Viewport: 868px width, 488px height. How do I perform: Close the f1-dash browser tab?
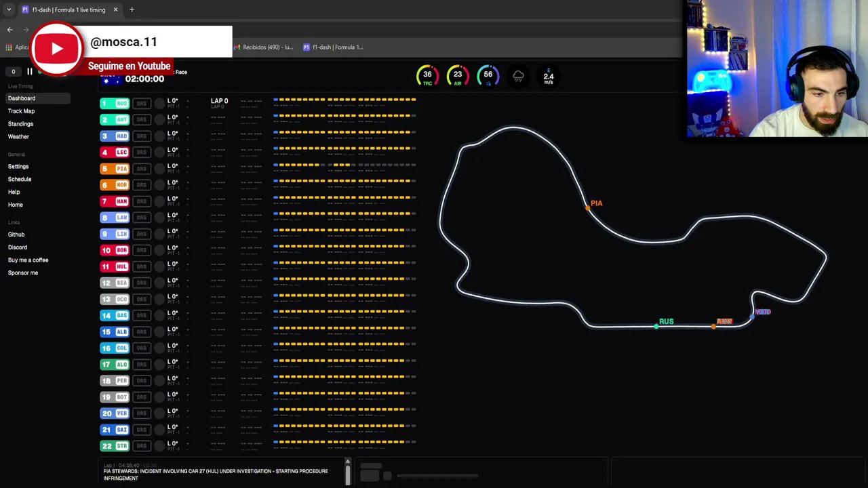point(115,9)
